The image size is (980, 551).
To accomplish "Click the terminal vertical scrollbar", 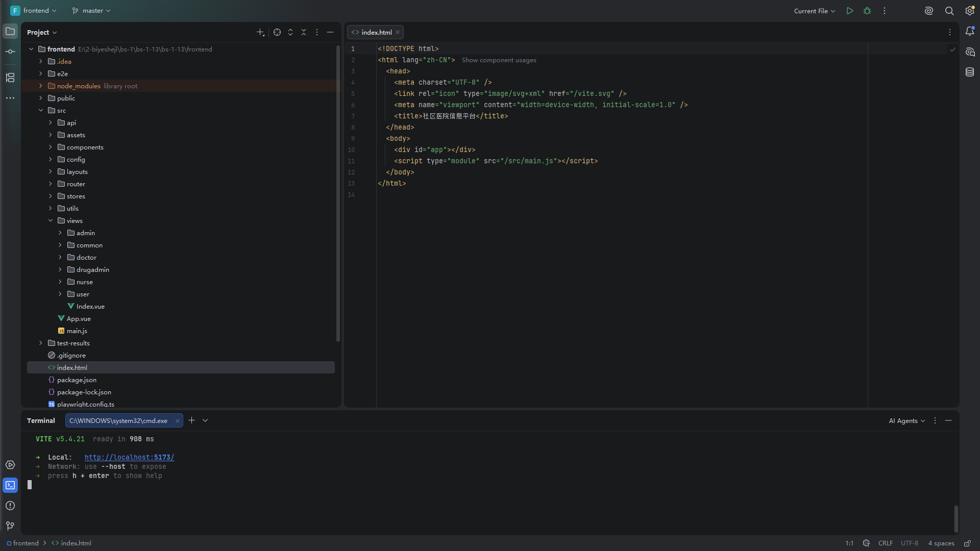I will click(956, 519).
